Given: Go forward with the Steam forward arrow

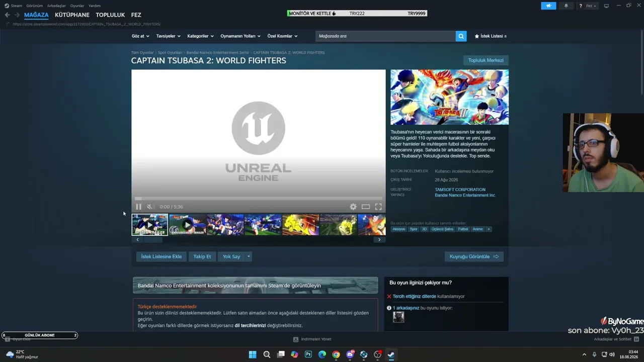Looking at the screenshot, I should coord(17,15).
